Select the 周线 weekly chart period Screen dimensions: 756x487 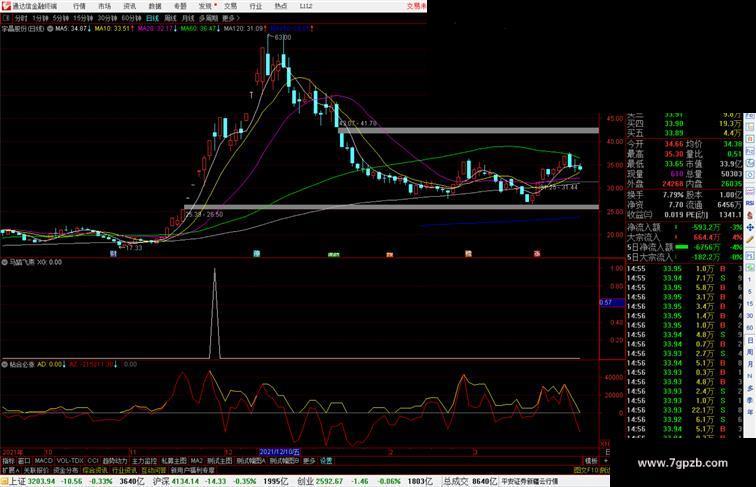[x=170, y=18]
